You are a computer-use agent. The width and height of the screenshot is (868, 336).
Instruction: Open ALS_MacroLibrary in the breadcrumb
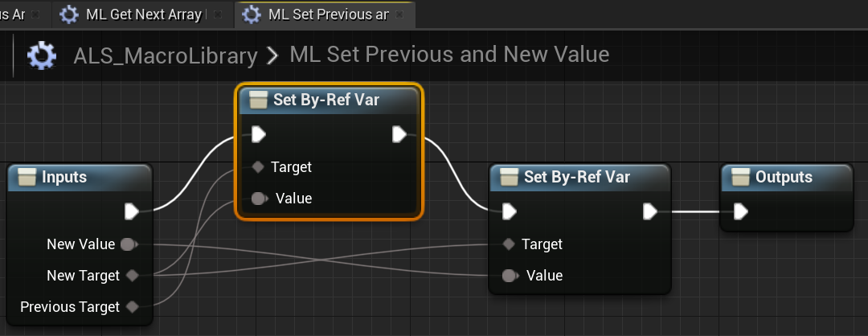click(x=165, y=55)
